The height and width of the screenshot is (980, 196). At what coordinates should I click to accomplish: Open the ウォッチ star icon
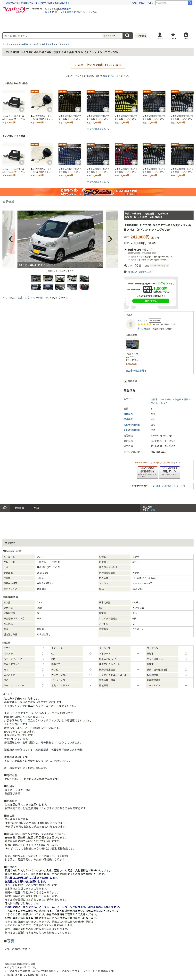coord(173,35)
